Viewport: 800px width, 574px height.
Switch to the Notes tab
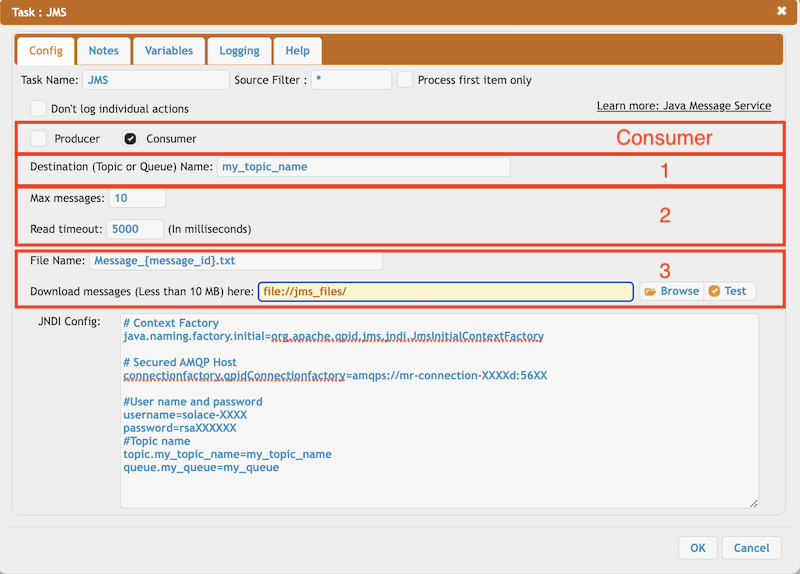[x=103, y=51]
